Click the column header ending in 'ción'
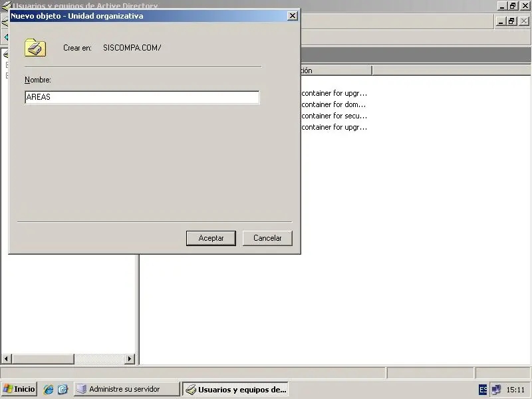 tap(336, 70)
